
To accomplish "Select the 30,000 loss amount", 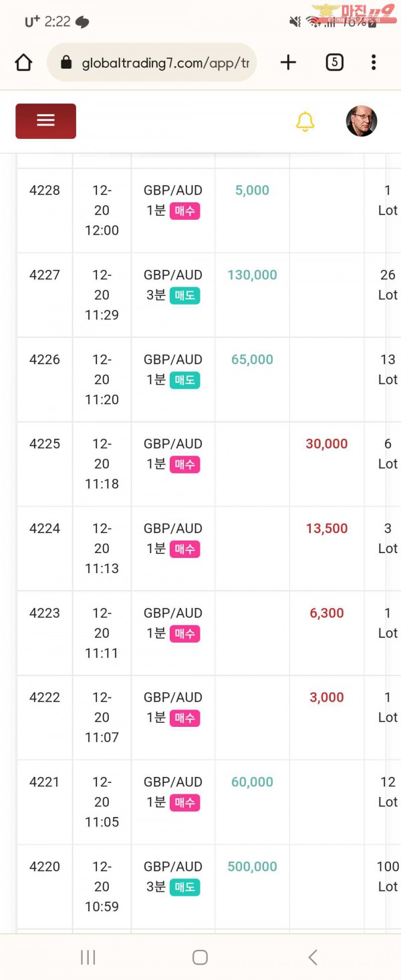I will 327,444.
